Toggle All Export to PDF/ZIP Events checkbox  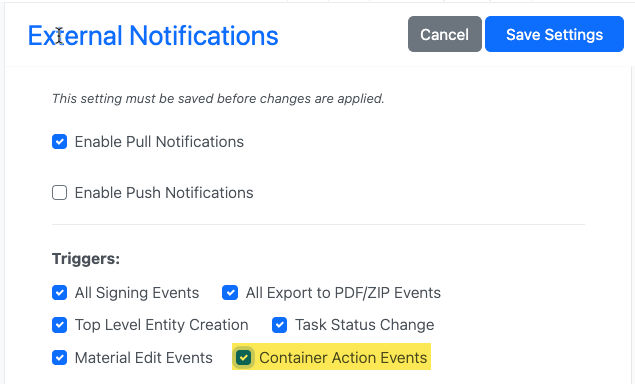coord(230,292)
